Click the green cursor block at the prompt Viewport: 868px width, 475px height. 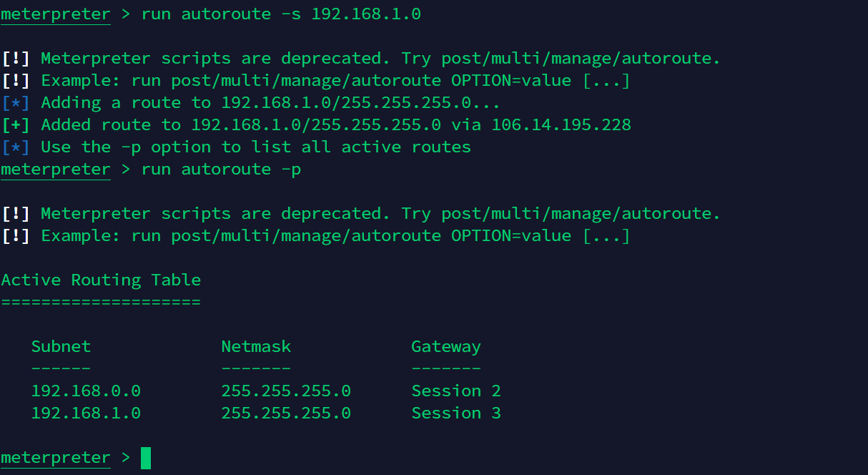pos(146,458)
